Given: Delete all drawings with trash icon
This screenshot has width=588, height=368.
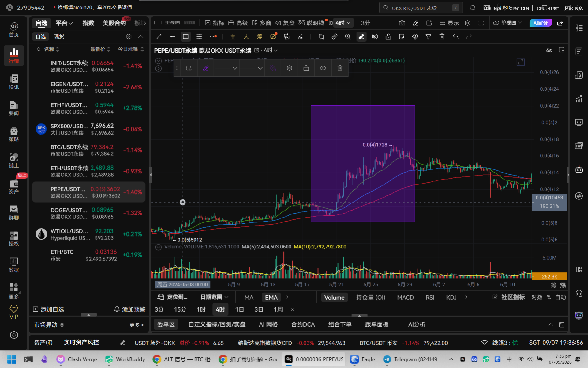Looking at the screenshot, I should click(x=442, y=37).
